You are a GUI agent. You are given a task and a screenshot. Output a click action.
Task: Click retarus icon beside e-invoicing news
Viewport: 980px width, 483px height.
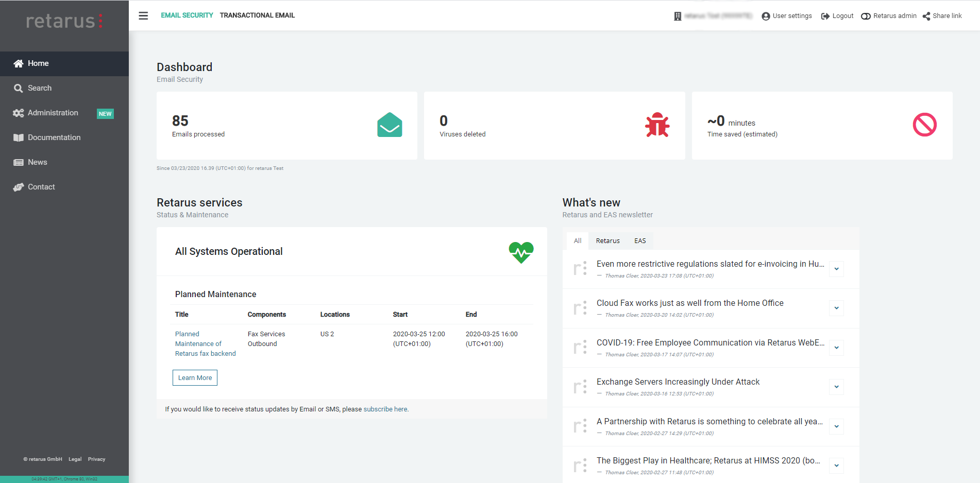pyautogui.click(x=580, y=269)
